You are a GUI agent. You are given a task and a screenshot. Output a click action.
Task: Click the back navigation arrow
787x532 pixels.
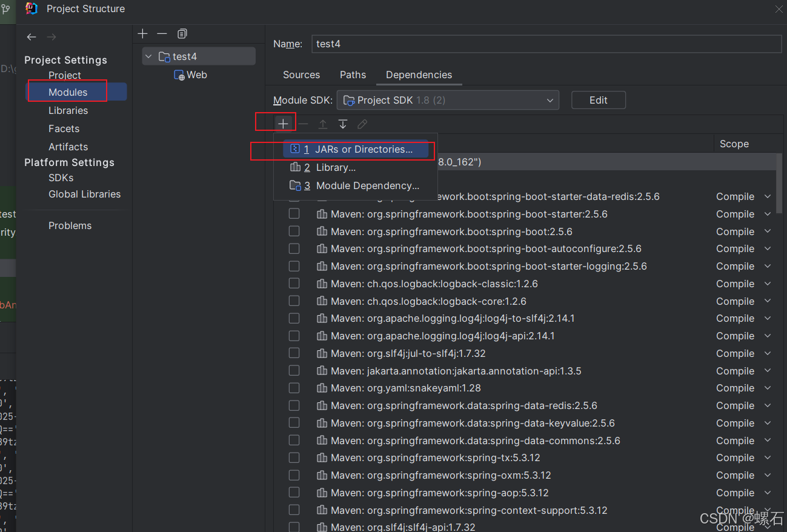pos(32,37)
